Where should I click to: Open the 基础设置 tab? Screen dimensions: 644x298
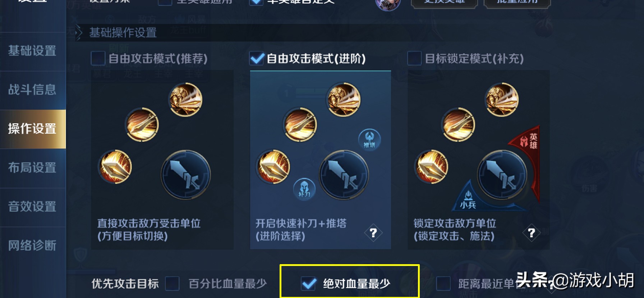pos(33,51)
